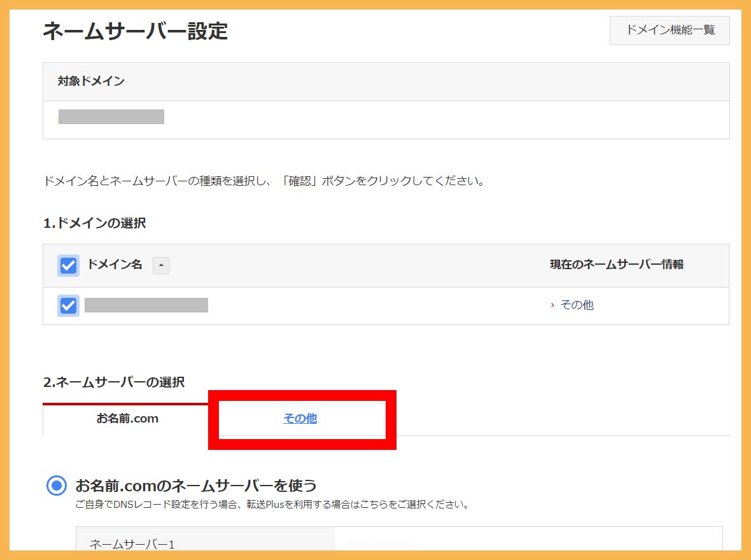Uncheck the domain row checkbox
This screenshot has height=560, width=751.
68,305
